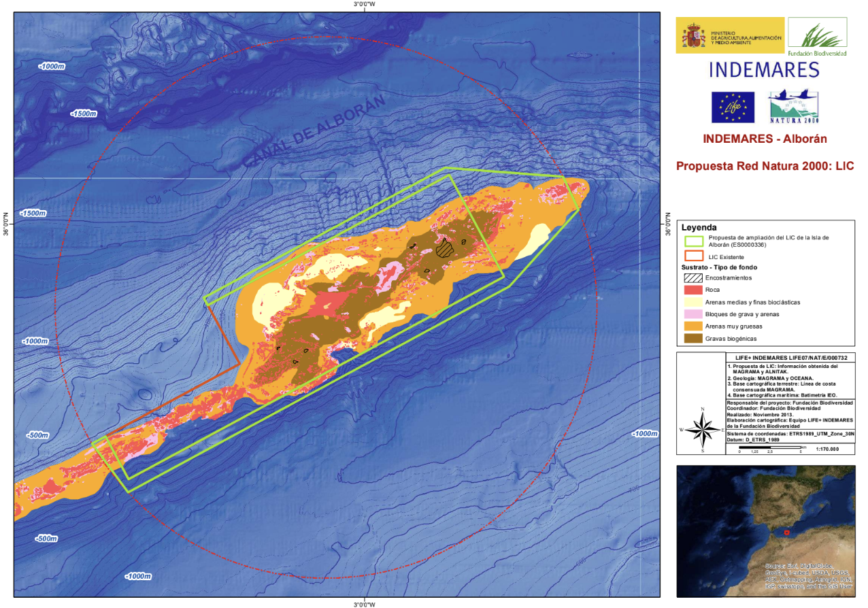This screenshot has width=868, height=608.
Task: Click '2. Geología: MAGRAMA y OCEANA.' line
Action: [x=770, y=378]
